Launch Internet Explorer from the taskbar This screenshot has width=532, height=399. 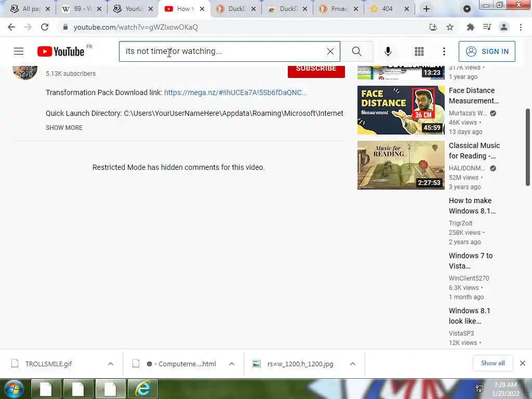(142, 389)
